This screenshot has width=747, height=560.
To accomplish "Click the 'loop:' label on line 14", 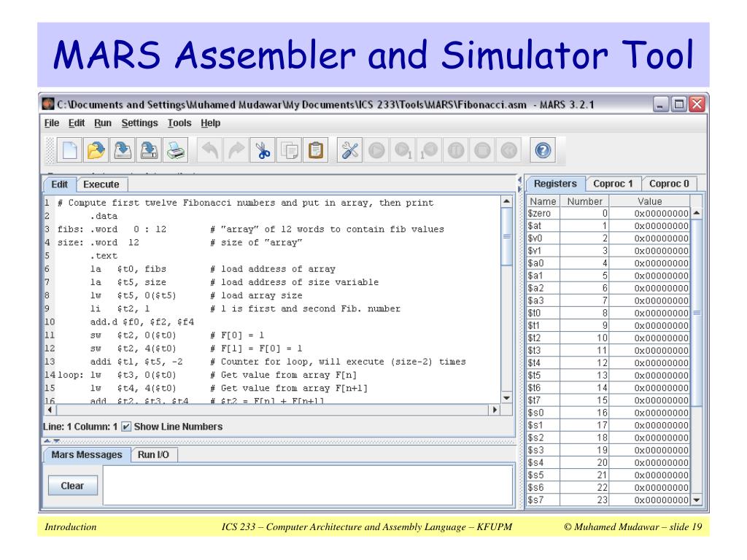I will (x=71, y=375).
